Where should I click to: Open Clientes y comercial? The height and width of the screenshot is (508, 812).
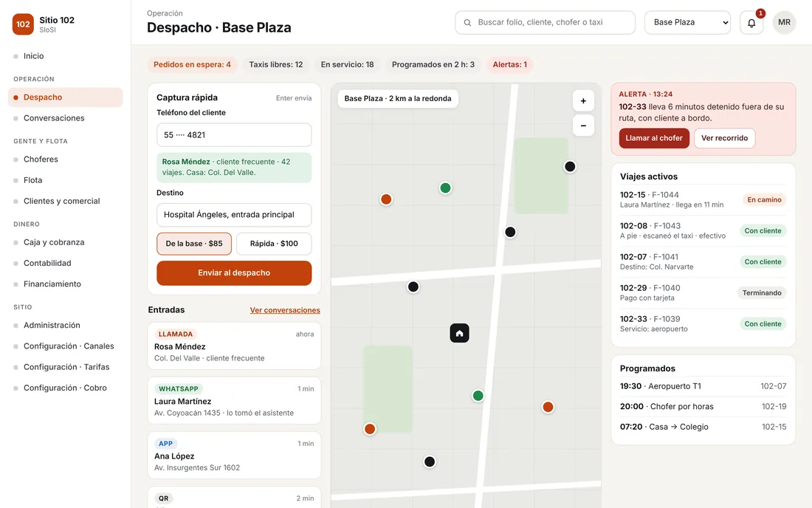65,201
